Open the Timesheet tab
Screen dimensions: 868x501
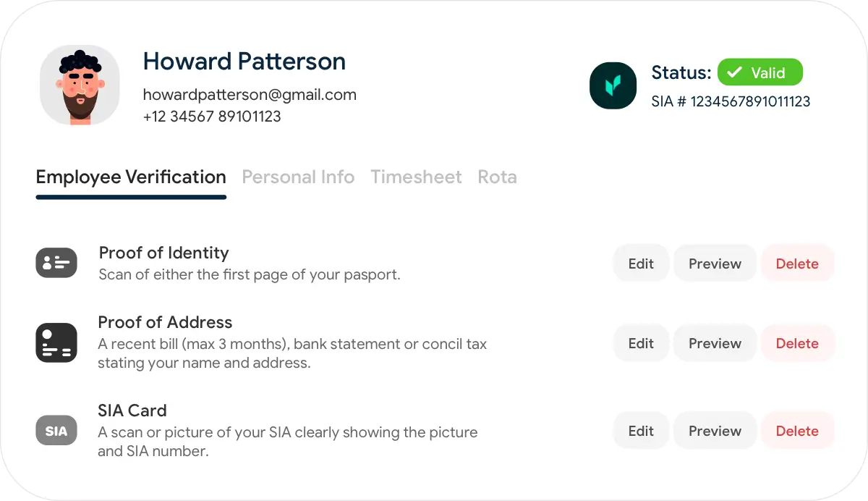[x=416, y=177]
